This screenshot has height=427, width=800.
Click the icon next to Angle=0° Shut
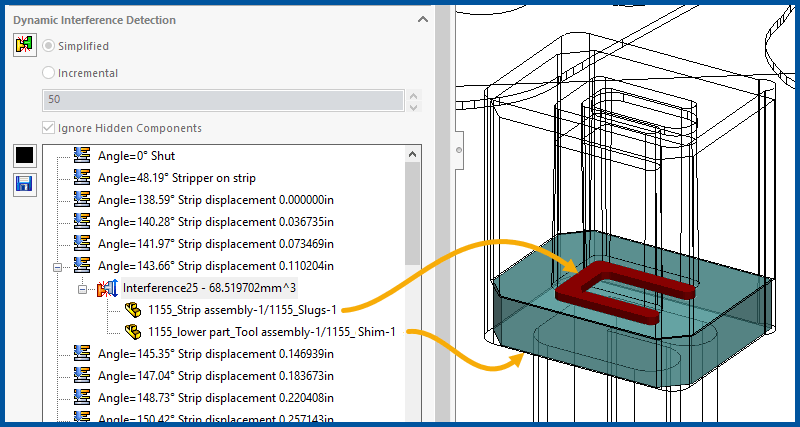(83, 156)
